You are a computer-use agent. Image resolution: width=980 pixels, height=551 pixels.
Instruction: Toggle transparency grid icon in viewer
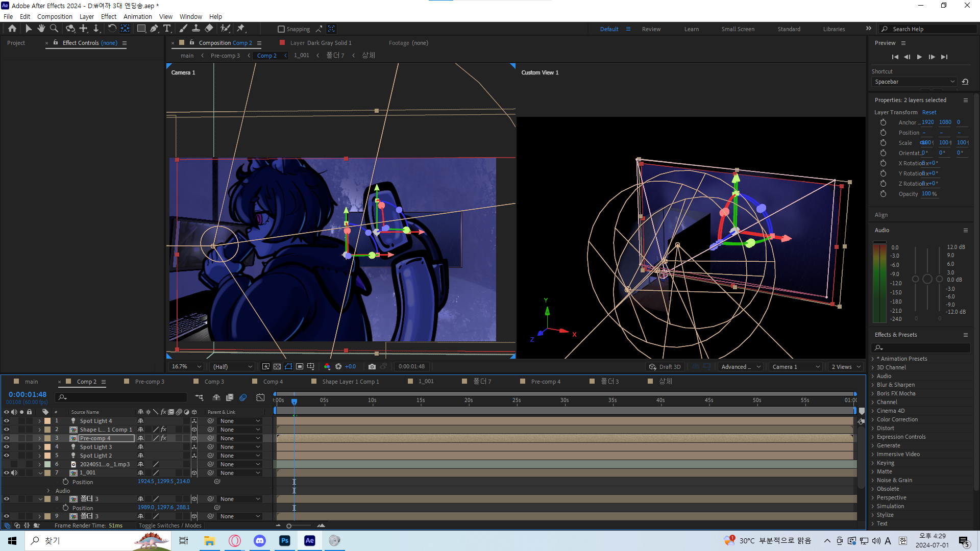click(x=277, y=366)
